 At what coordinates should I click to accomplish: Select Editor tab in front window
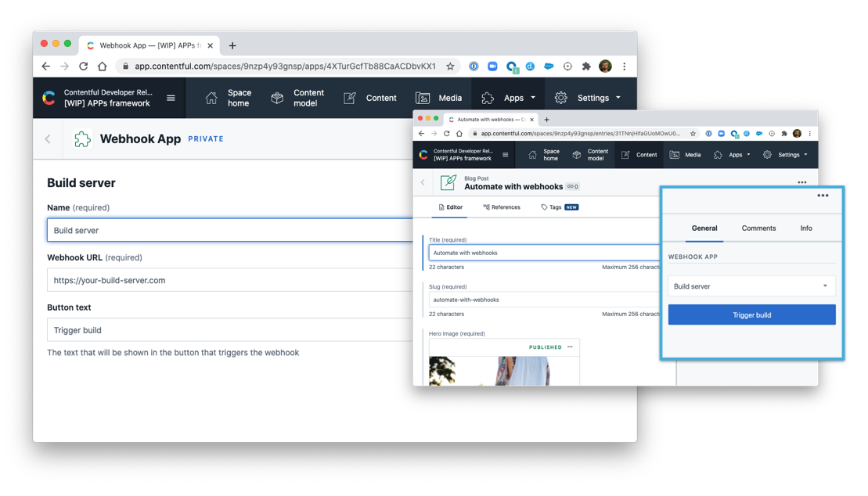(451, 207)
